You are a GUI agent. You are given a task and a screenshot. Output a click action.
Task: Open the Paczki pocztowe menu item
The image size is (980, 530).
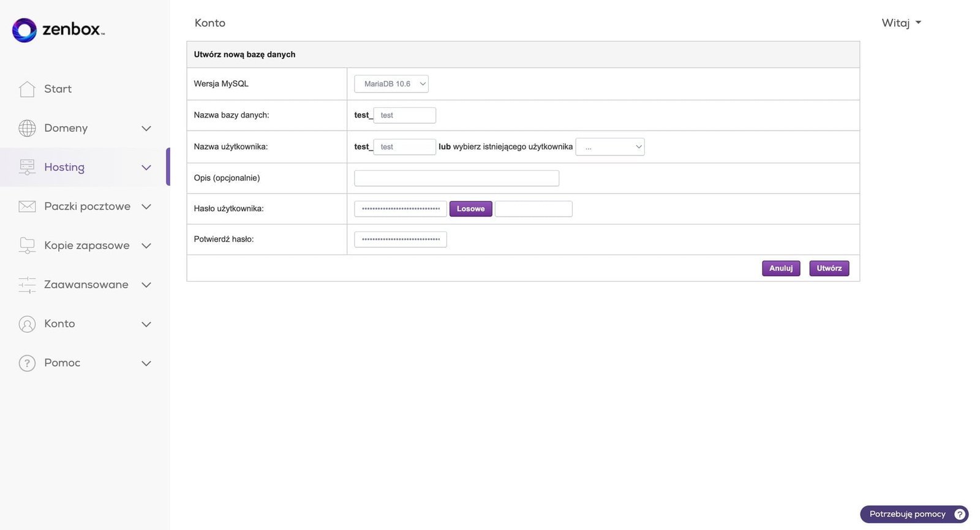[x=87, y=206]
